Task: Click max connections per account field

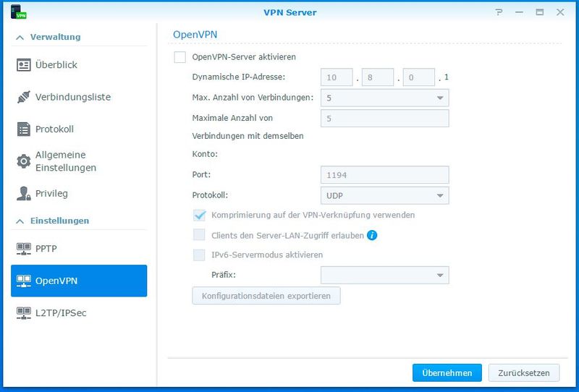Action: tap(385, 118)
